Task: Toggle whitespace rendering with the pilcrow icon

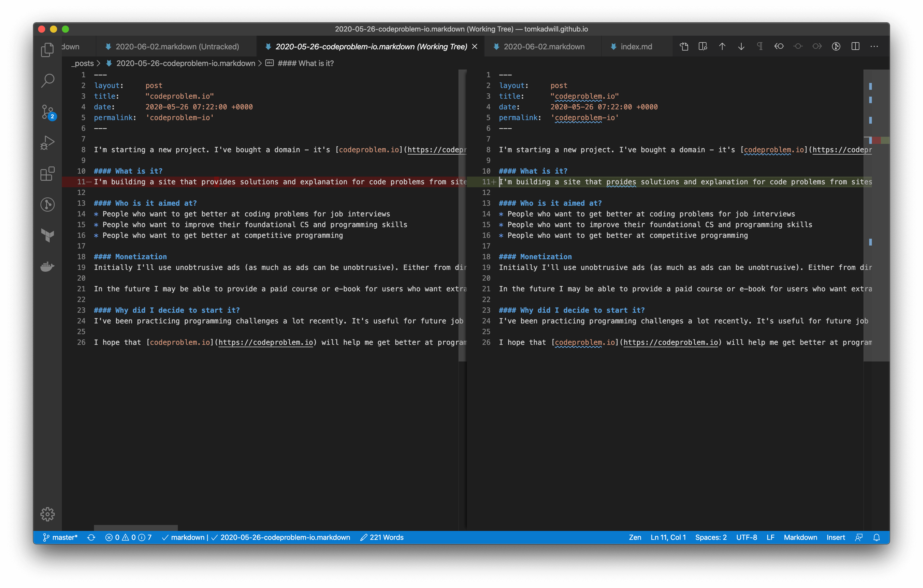Action: [760, 46]
